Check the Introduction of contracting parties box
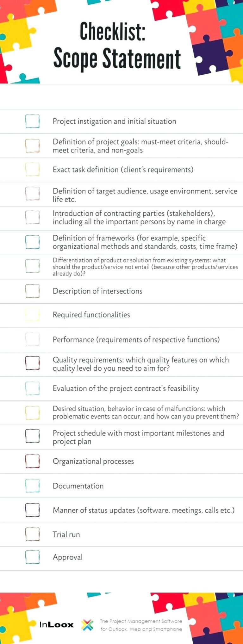Viewport: 243px width, 644px height. [32, 218]
